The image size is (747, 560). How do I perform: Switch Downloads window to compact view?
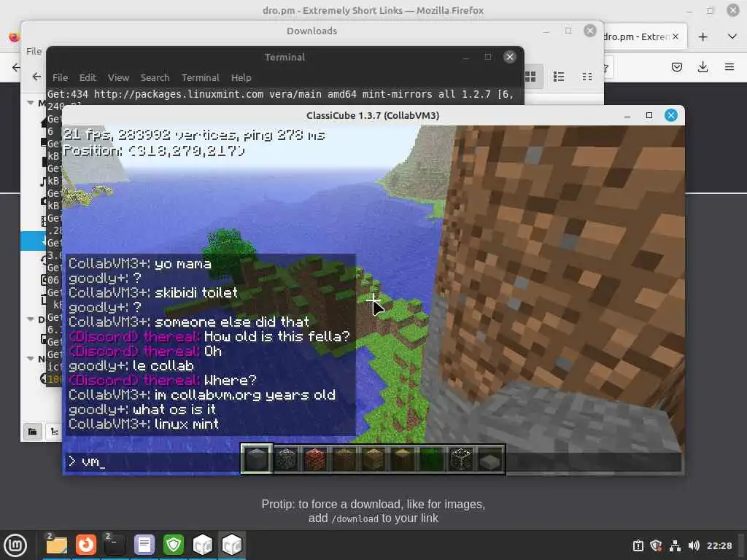coord(587,77)
